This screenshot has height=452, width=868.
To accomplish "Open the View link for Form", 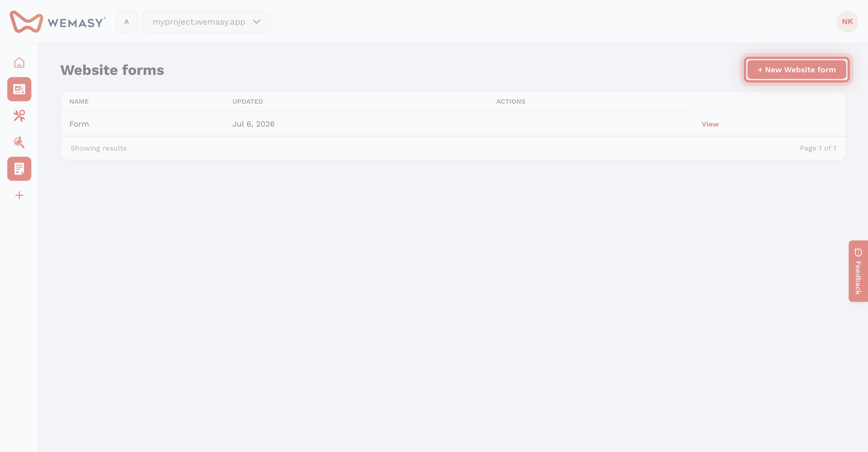I will click(710, 124).
